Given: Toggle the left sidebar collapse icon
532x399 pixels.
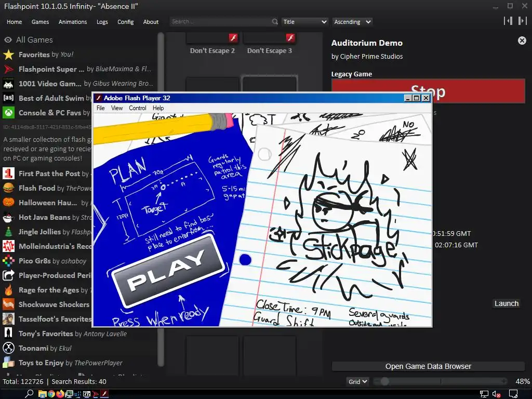Looking at the screenshot, I should point(508,21).
